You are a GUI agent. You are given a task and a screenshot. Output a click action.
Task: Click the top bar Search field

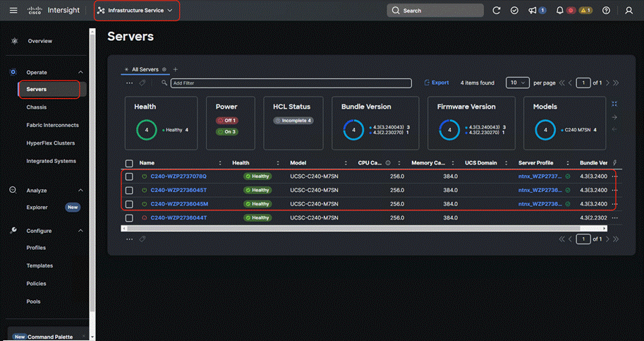435,11
